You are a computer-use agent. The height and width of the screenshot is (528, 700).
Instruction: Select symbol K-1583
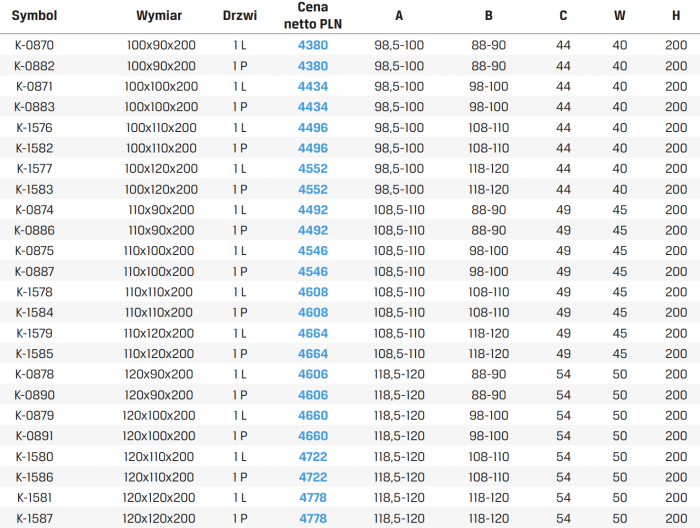[34, 189]
